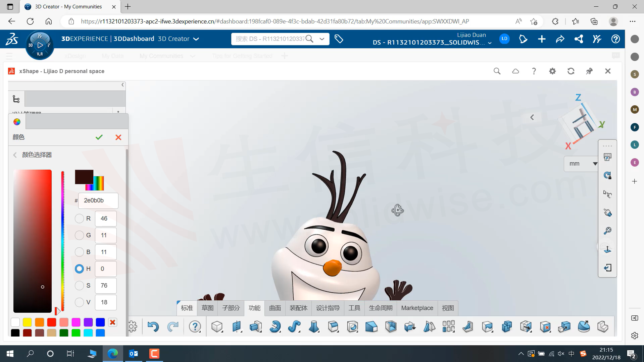Select the S radio button

79,286
